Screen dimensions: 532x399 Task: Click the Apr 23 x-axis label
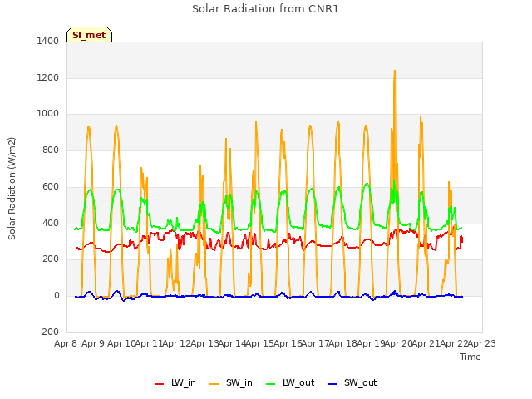(x=482, y=343)
